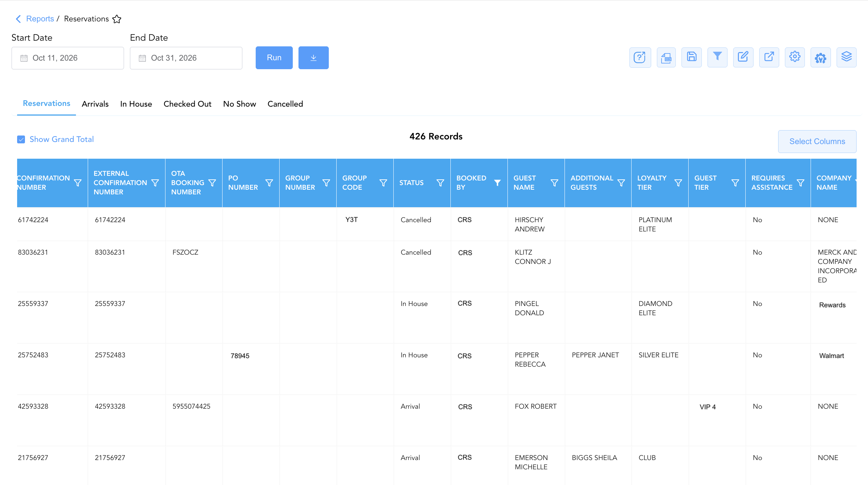Click the stacked layers icon
This screenshot has width=868, height=485.
click(847, 57)
